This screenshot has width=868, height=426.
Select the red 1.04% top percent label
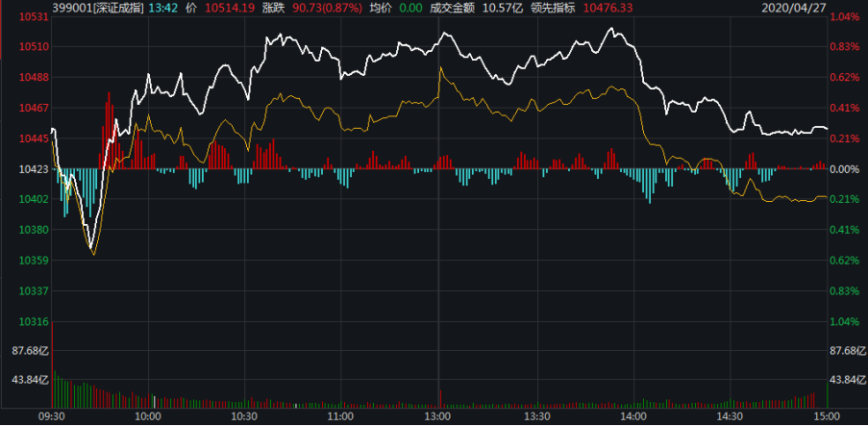point(845,18)
